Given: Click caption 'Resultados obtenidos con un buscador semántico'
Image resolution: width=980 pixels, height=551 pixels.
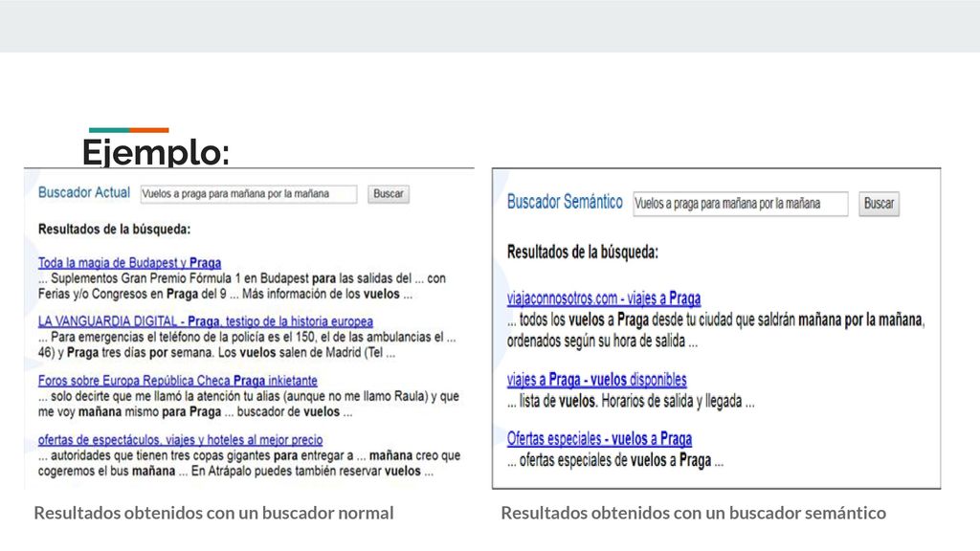Looking at the screenshot, I should pyautogui.click(x=694, y=513).
